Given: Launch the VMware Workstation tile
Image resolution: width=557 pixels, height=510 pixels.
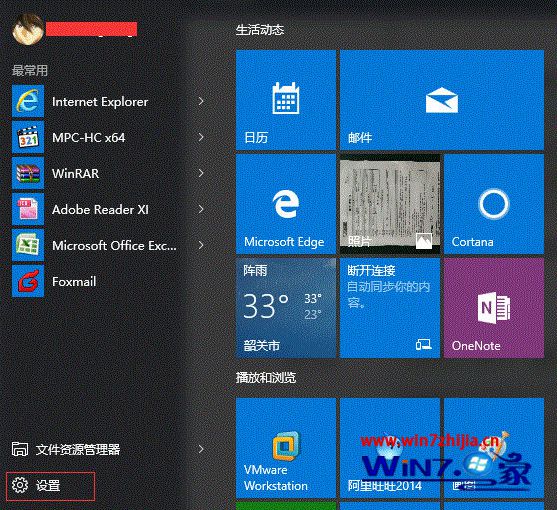Looking at the screenshot, I should click(286, 447).
